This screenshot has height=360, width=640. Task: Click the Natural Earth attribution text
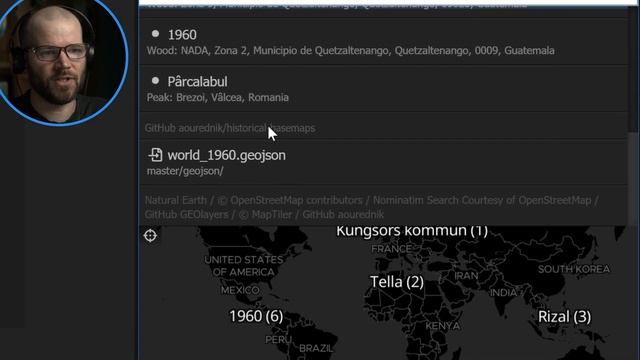pos(176,200)
